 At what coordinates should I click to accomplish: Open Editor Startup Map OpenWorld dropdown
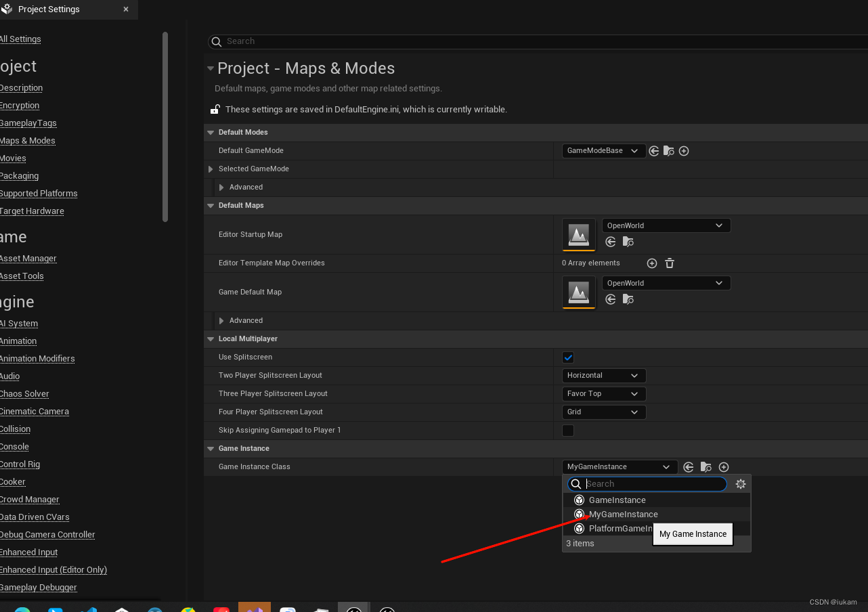pos(666,225)
